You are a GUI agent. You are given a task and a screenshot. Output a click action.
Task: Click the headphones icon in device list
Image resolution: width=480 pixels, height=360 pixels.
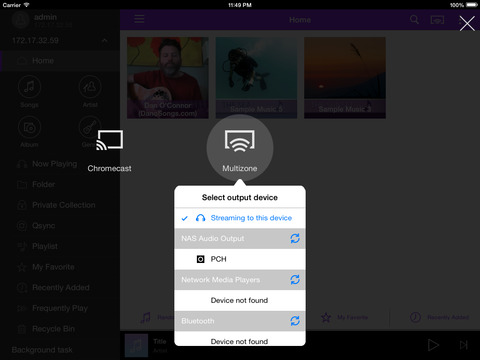pyautogui.click(x=200, y=218)
